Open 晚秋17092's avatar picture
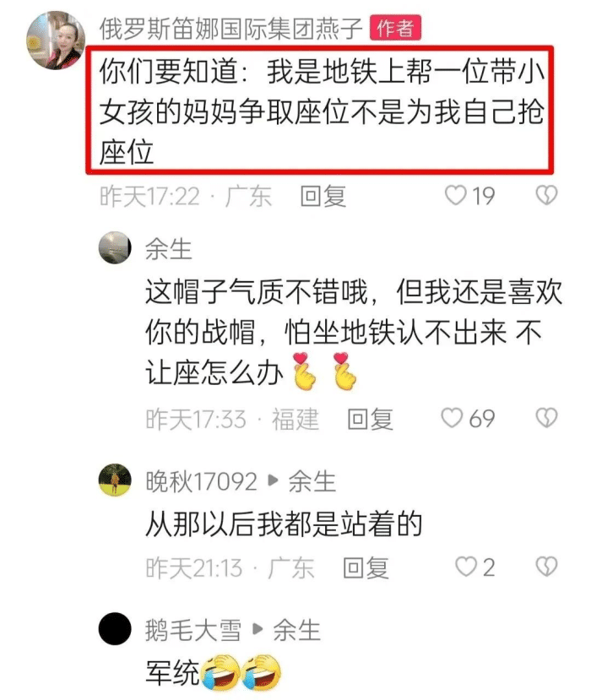Screen dimensions: 591x700 (x=115, y=480)
